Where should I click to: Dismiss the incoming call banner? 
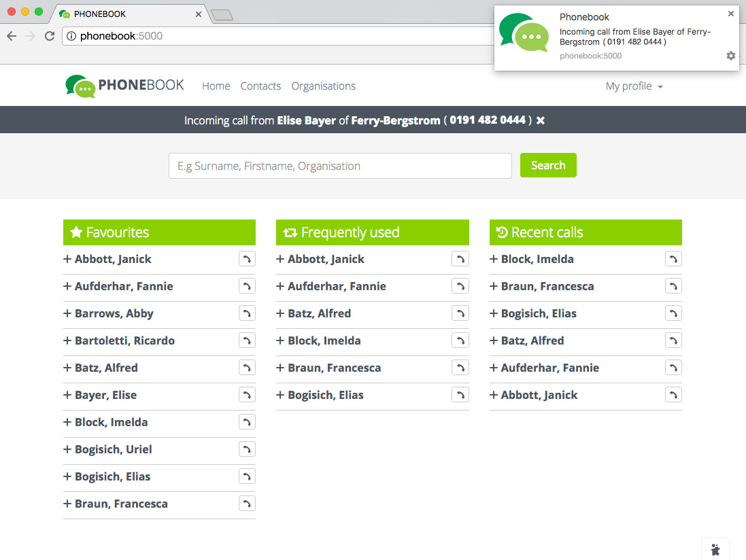[x=541, y=120]
